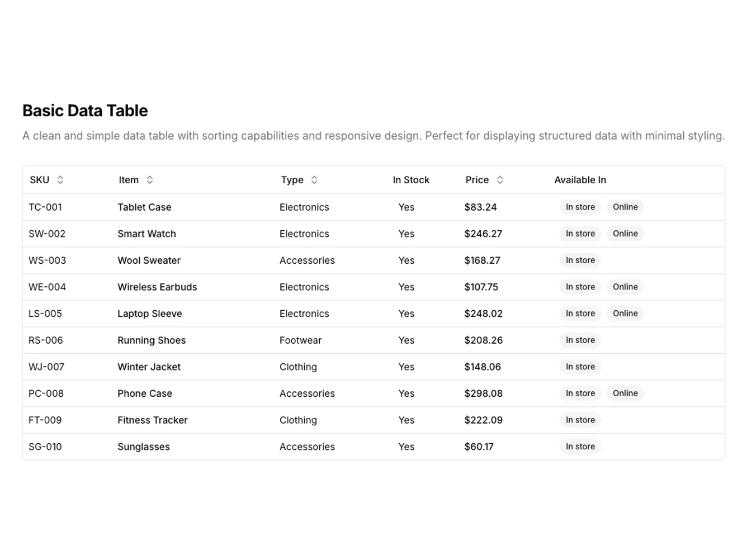The image size is (747, 560).
Task: Click the Item column sort icon
Action: (150, 179)
